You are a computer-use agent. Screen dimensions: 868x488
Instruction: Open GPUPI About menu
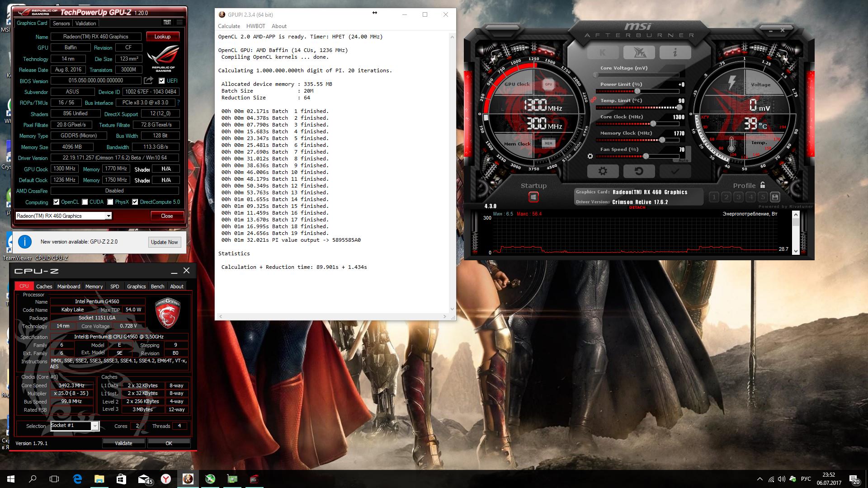point(279,26)
